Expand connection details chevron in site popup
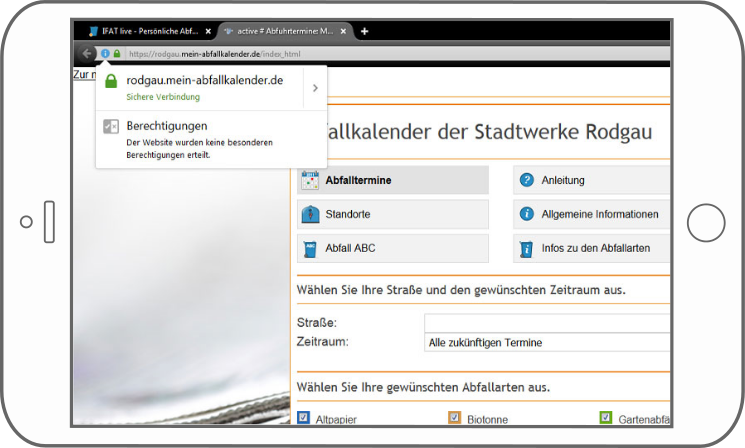 pyautogui.click(x=314, y=88)
